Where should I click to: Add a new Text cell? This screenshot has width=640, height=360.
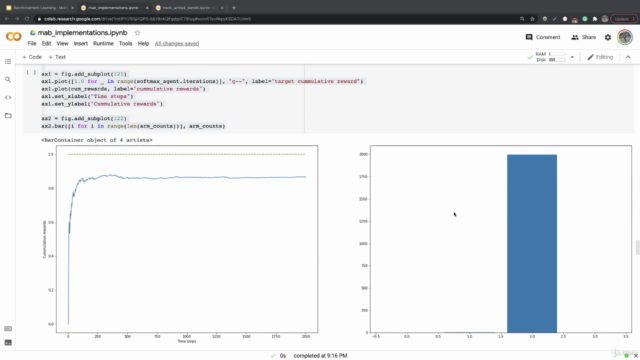57,57
